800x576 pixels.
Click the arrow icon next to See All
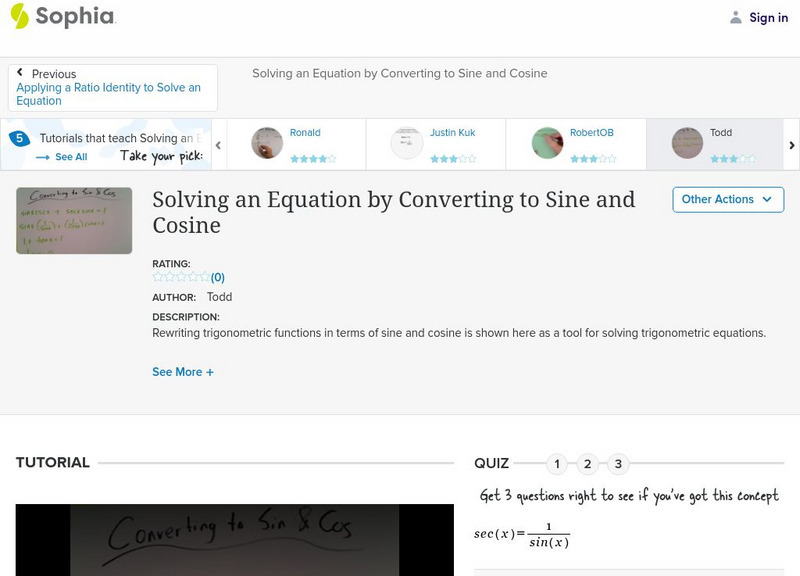point(41,156)
